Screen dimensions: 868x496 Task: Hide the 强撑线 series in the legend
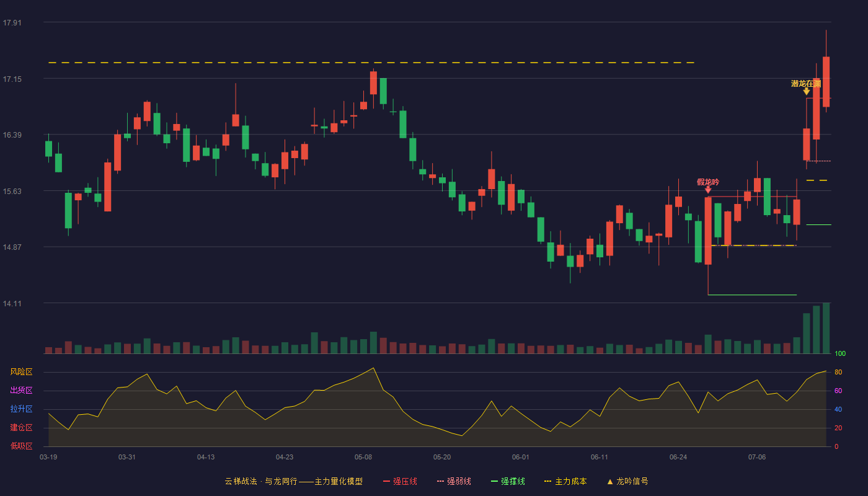click(508, 481)
